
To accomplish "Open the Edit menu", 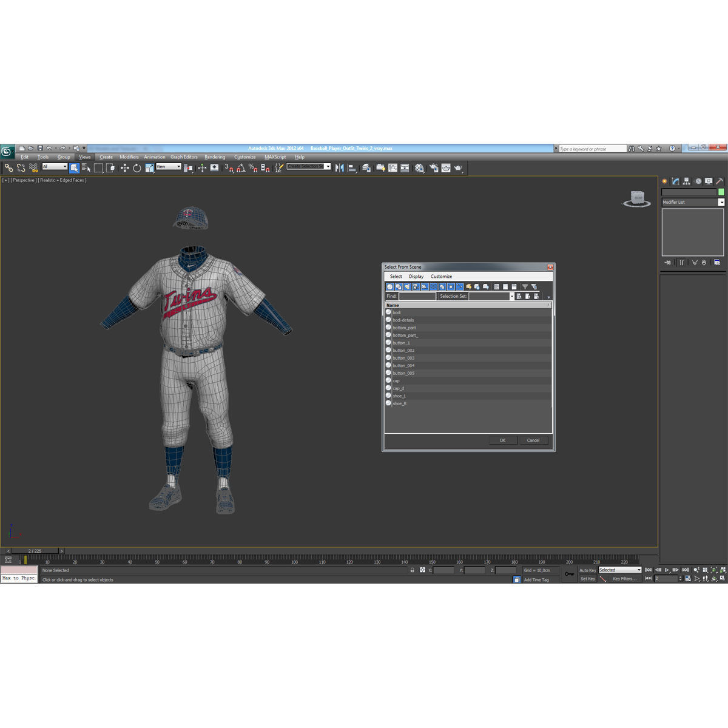I will pyautogui.click(x=24, y=157).
